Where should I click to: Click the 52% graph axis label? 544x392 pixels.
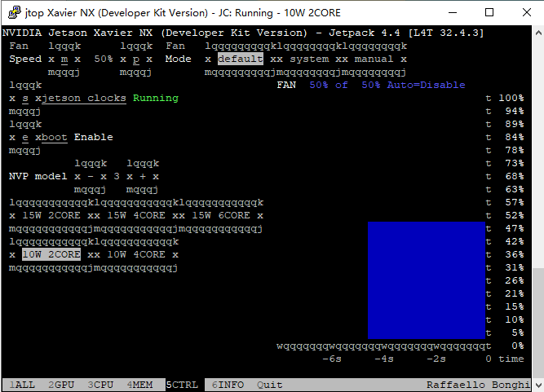pos(515,216)
